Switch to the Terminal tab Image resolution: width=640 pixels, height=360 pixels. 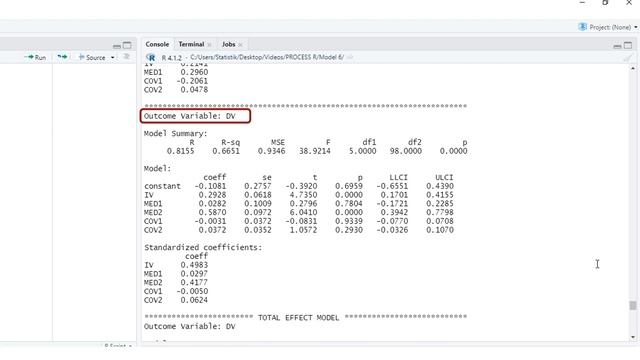point(191,44)
